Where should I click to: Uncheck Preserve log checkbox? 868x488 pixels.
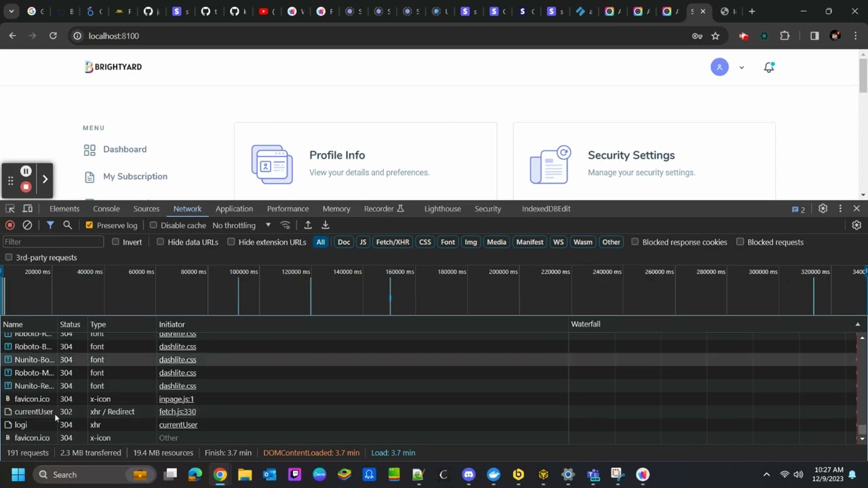click(89, 225)
